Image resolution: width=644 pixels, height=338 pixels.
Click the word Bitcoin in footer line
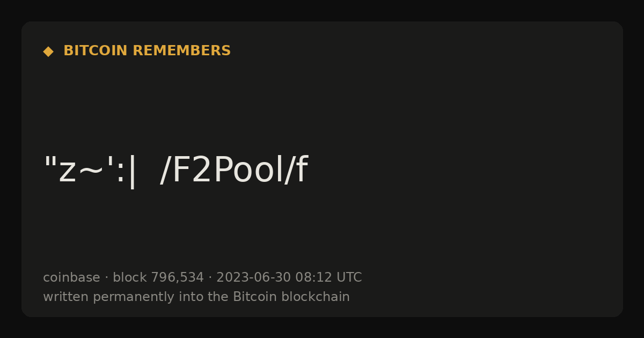click(x=255, y=297)
